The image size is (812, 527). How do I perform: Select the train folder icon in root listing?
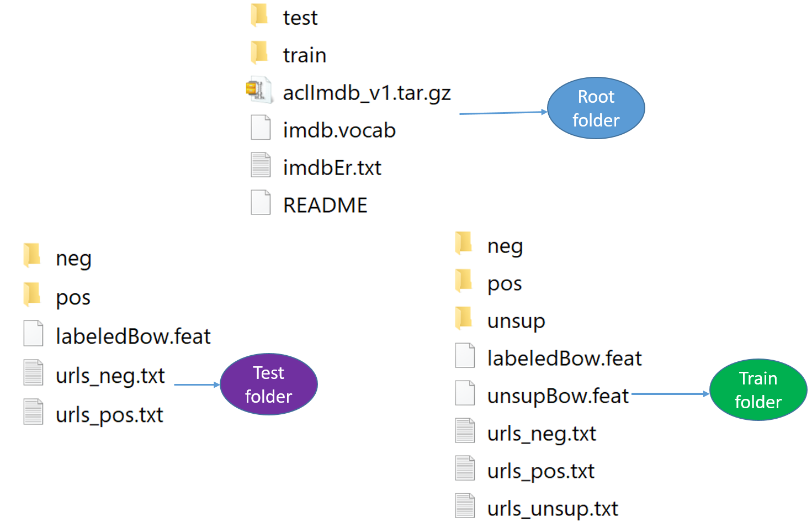(x=259, y=53)
